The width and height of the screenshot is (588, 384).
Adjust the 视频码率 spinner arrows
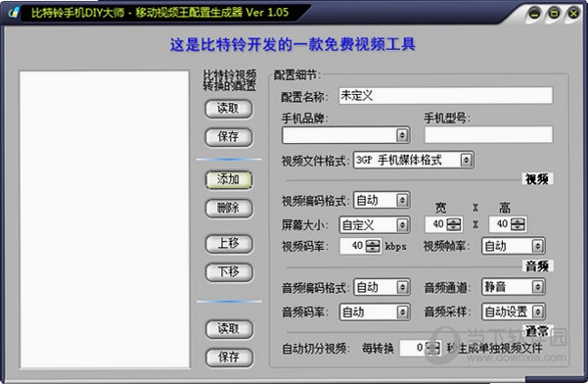(x=373, y=246)
